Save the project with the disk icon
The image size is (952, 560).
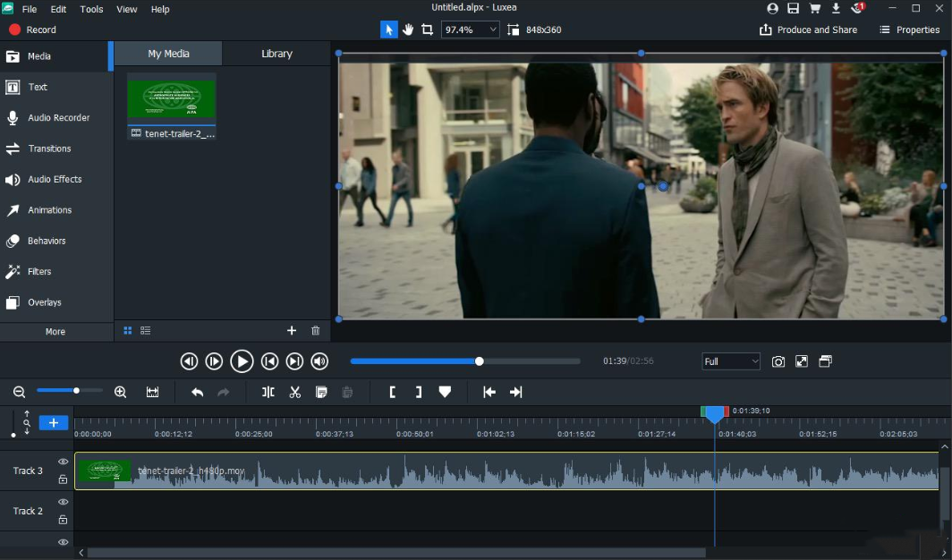tap(793, 8)
